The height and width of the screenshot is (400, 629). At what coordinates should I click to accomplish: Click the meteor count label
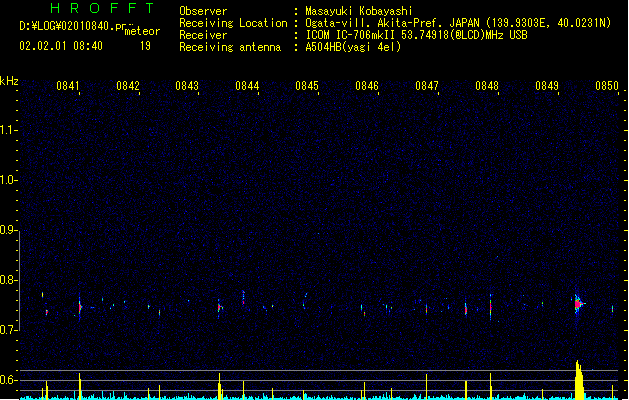point(142,31)
